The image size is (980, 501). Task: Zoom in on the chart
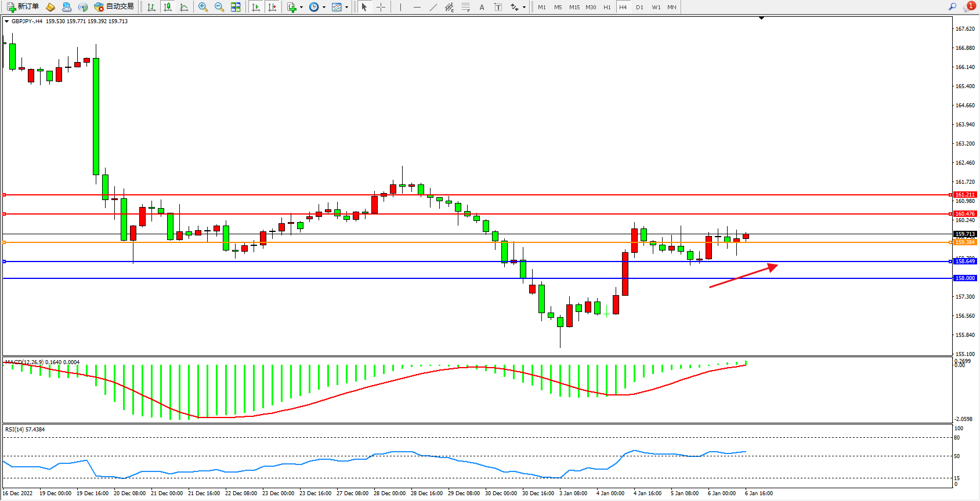click(x=203, y=7)
